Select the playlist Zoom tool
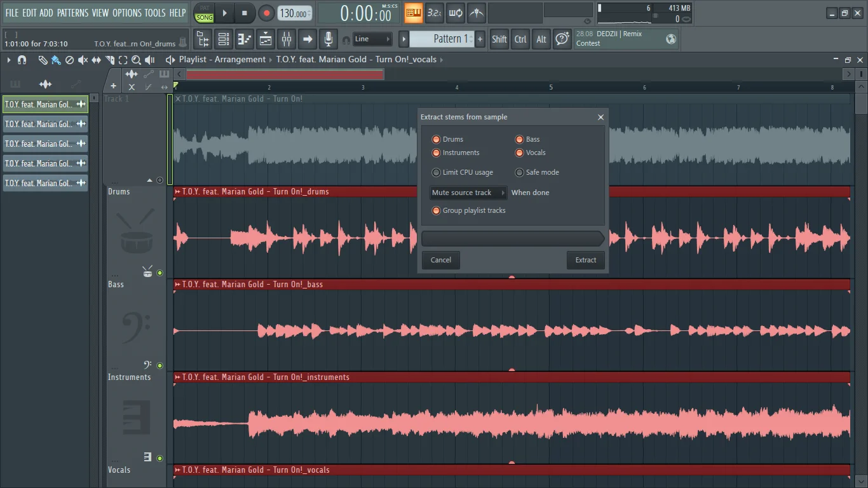Viewport: 868px width, 488px height. pyautogui.click(x=136, y=60)
